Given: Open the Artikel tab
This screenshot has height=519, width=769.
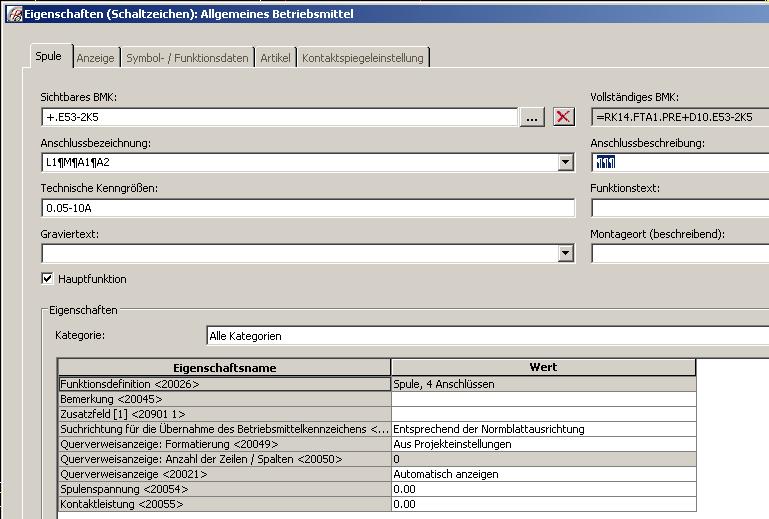Looking at the screenshot, I should pos(275,58).
